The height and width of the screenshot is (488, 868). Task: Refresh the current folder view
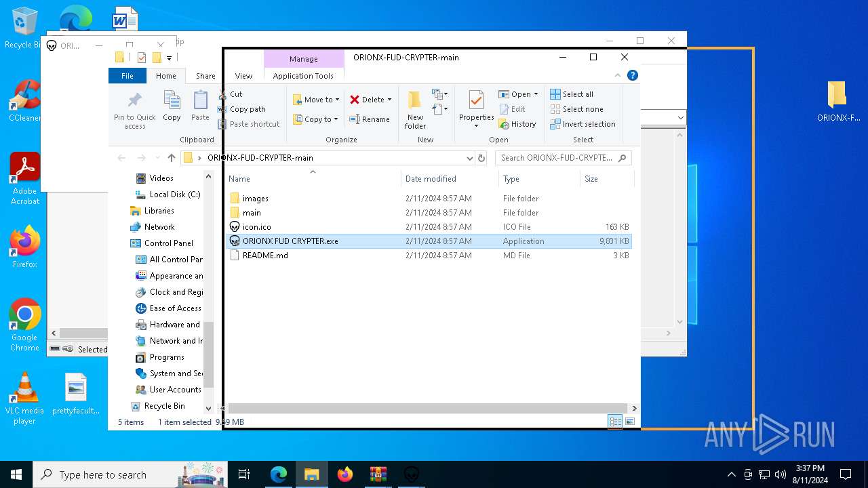coord(481,158)
